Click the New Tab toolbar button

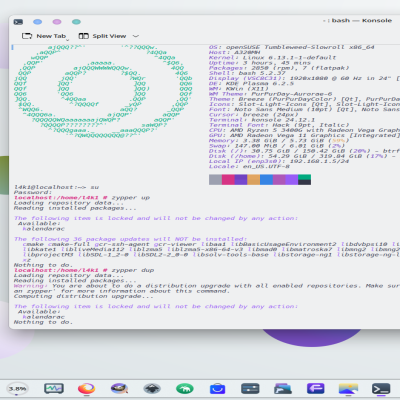[44, 36]
